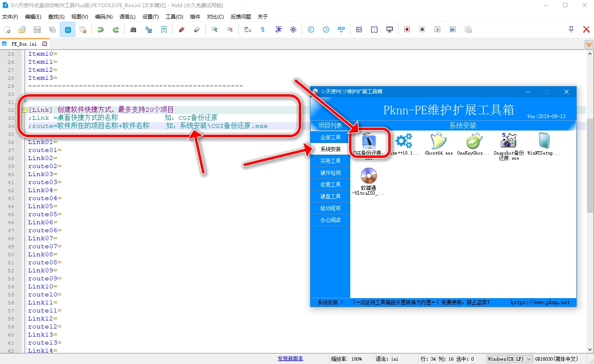Toggle show-all-characters pilcrow icon
Screen dimensions: 594x364
point(262,30)
